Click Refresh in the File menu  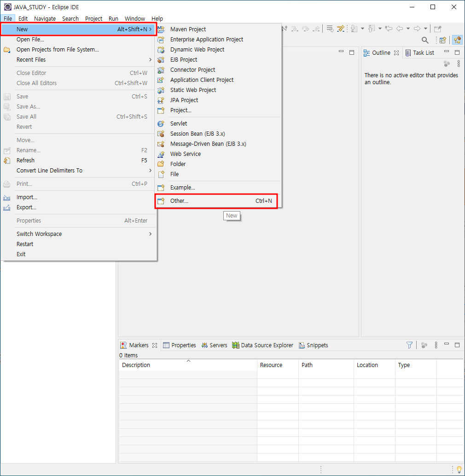pos(79,161)
